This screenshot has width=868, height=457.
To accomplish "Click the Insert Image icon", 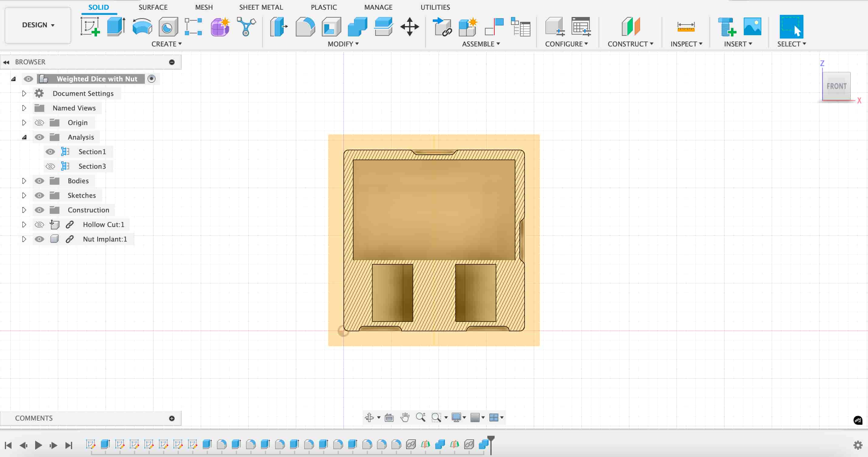I will point(752,27).
